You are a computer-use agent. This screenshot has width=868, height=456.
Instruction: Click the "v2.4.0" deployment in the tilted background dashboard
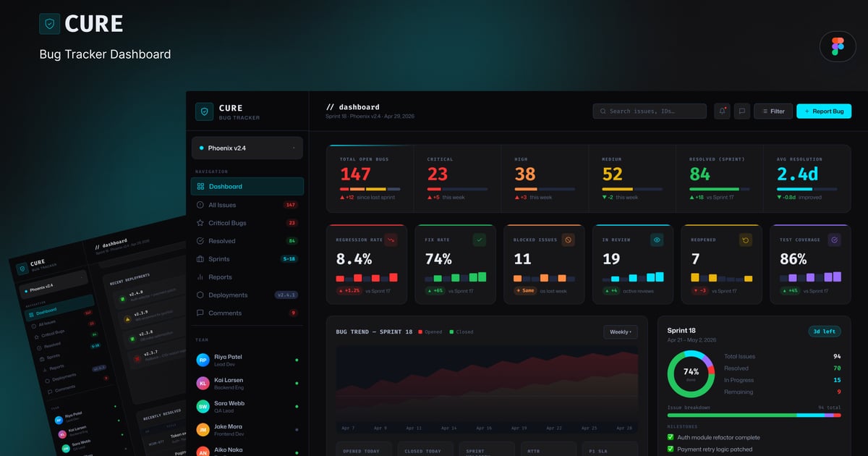coord(136,294)
